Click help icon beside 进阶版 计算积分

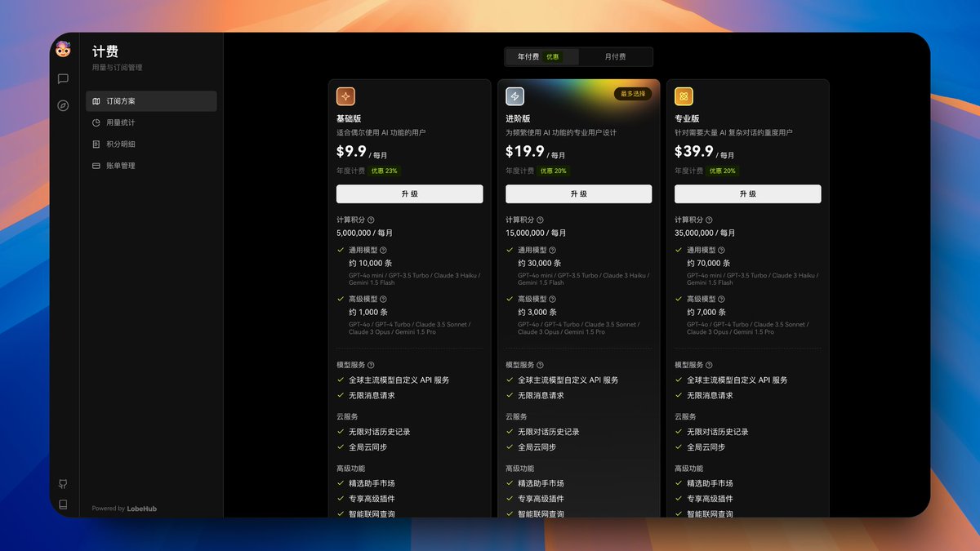click(540, 220)
